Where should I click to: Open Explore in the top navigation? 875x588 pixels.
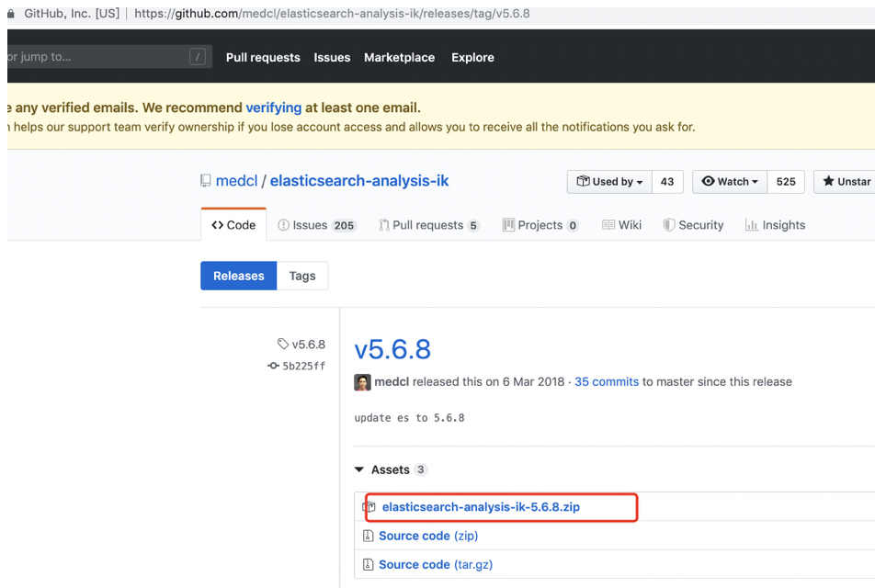[x=472, y=58]
